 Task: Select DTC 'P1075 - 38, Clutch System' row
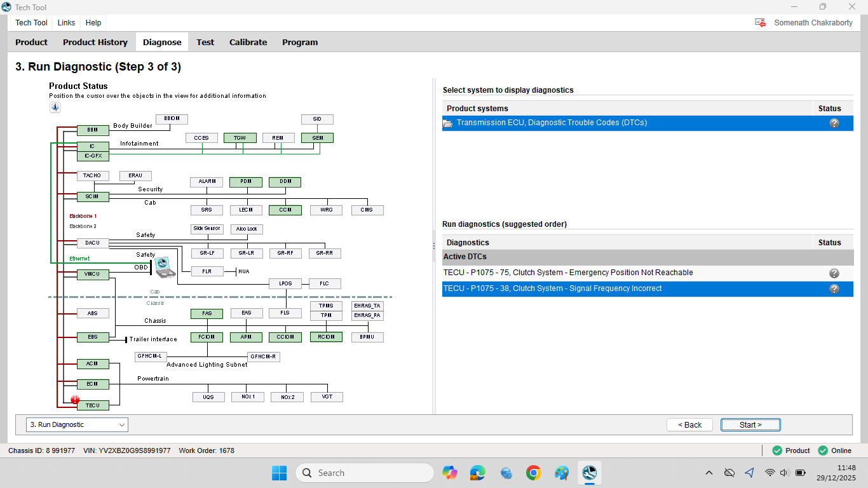(648, 289)
